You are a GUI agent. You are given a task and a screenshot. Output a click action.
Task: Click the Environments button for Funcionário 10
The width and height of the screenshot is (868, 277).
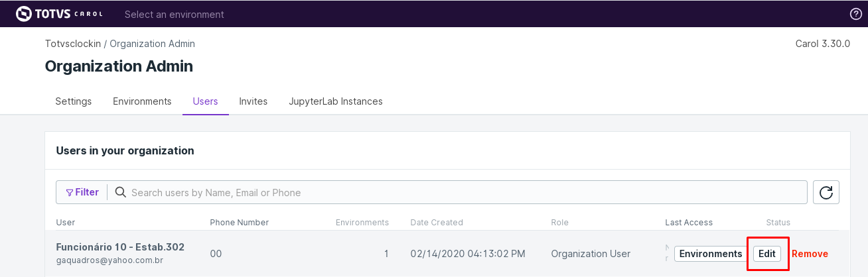711,254
